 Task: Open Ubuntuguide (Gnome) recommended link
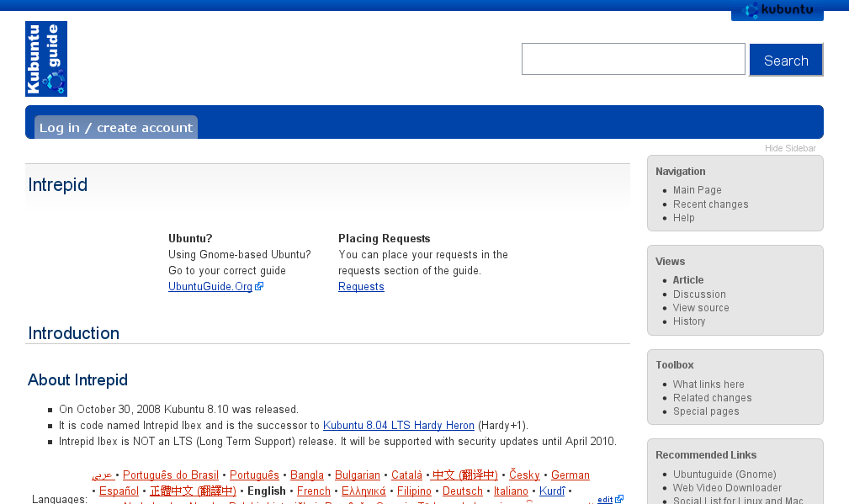[x=724, y=475]
